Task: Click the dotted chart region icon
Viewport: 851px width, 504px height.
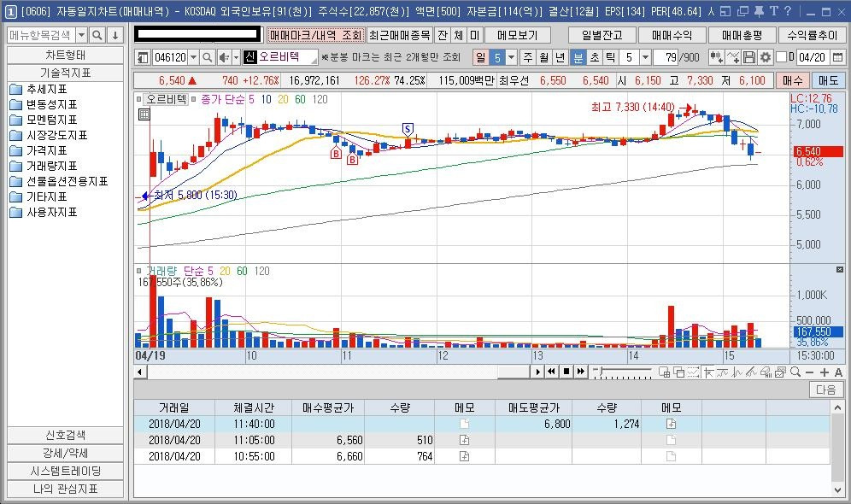Action: [x=693, y=372]
